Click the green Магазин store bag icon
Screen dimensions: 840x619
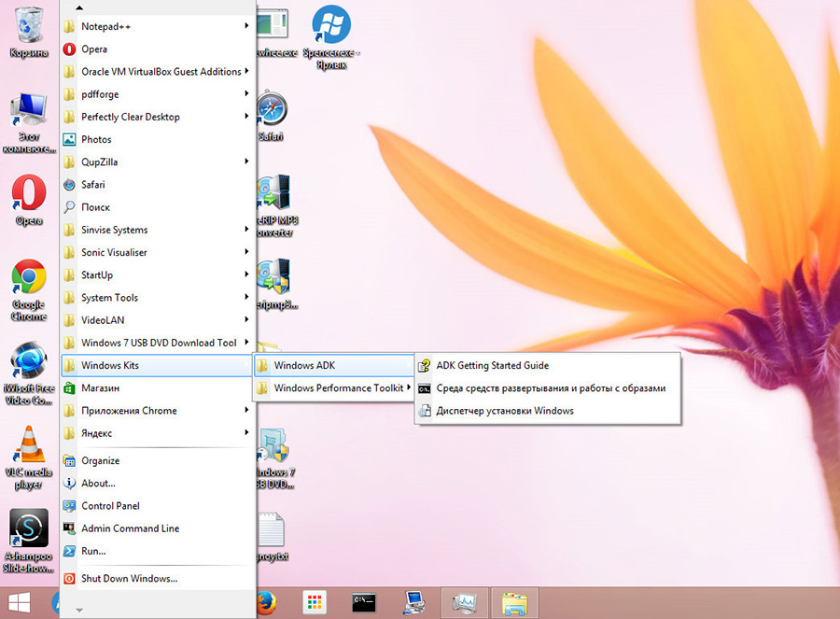[69, 388]
